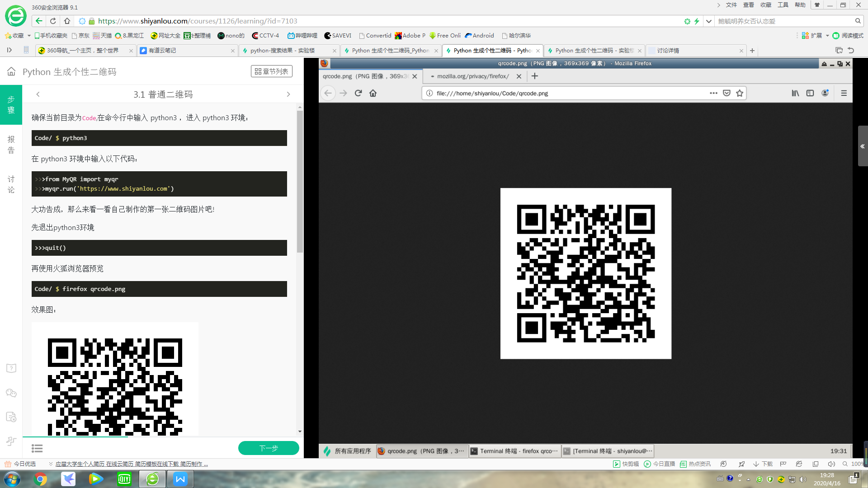Expand the right collapsed side panel
The width and height of the screenshot is (868, 488).
(863, 146)
